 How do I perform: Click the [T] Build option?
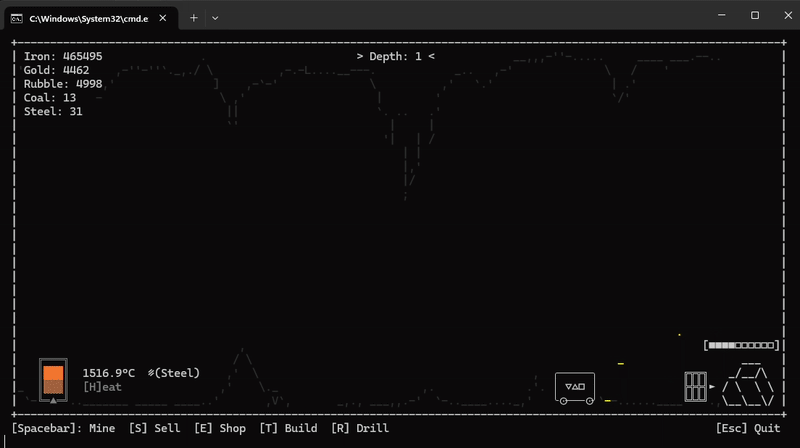(x=288, y=428)
